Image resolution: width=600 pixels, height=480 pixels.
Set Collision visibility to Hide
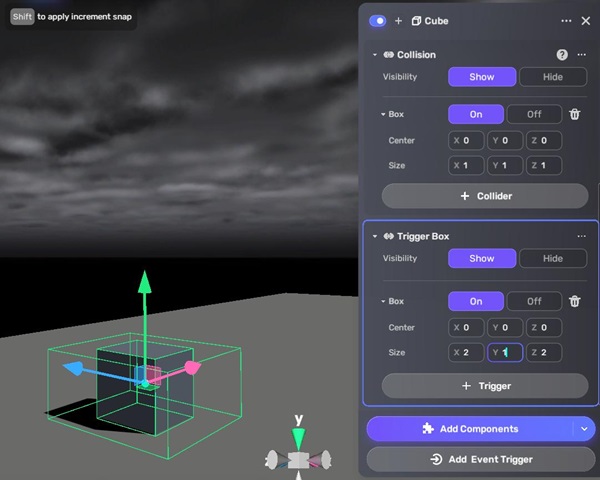tap(553, 77)
